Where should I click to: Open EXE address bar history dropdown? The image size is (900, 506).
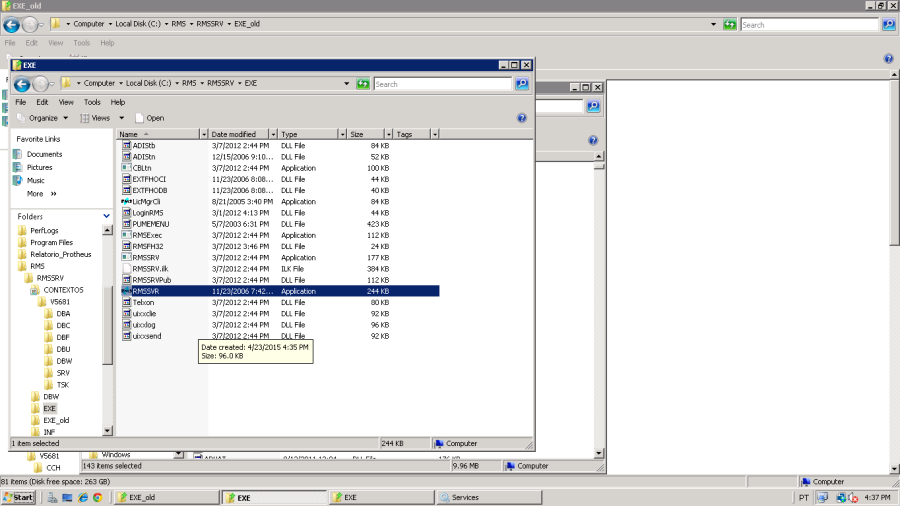coord(346,84)
